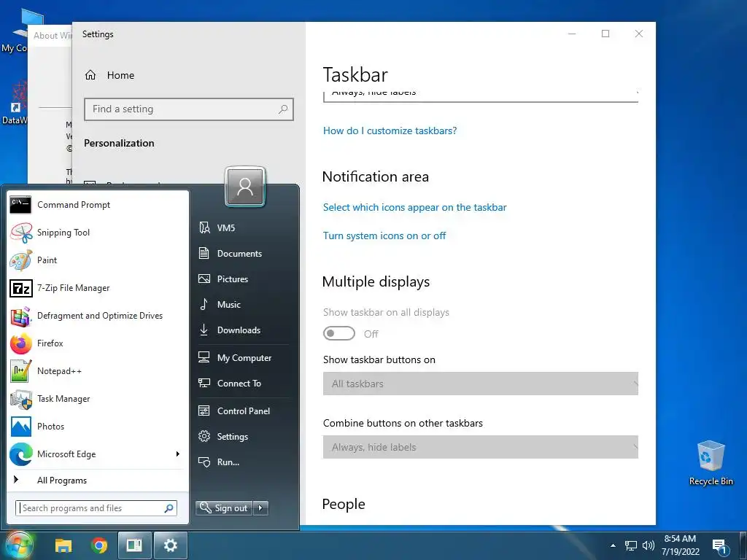
Task: Switch to the About Windows taskbar button
Action: 135,545
